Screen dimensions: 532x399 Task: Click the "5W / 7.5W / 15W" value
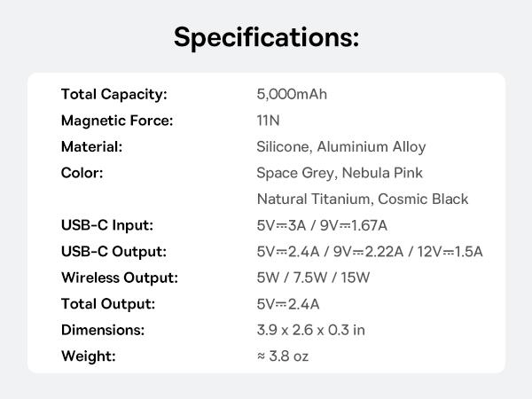coord(313,278)
